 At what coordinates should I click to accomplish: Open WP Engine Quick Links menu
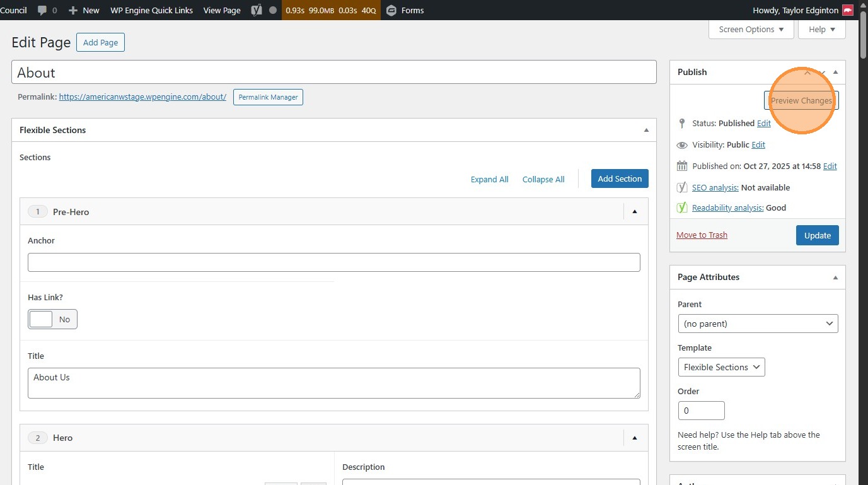[151, 10]
